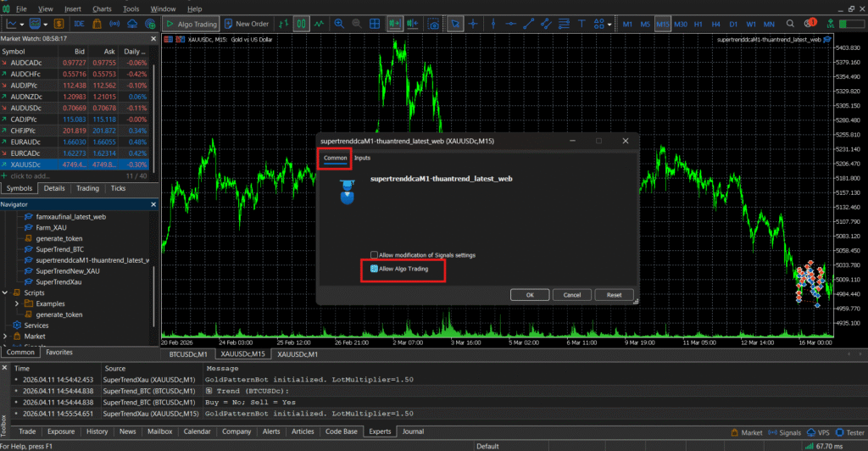Select candlestick chart type icon

pyautogui.click(x=302, y=24)
